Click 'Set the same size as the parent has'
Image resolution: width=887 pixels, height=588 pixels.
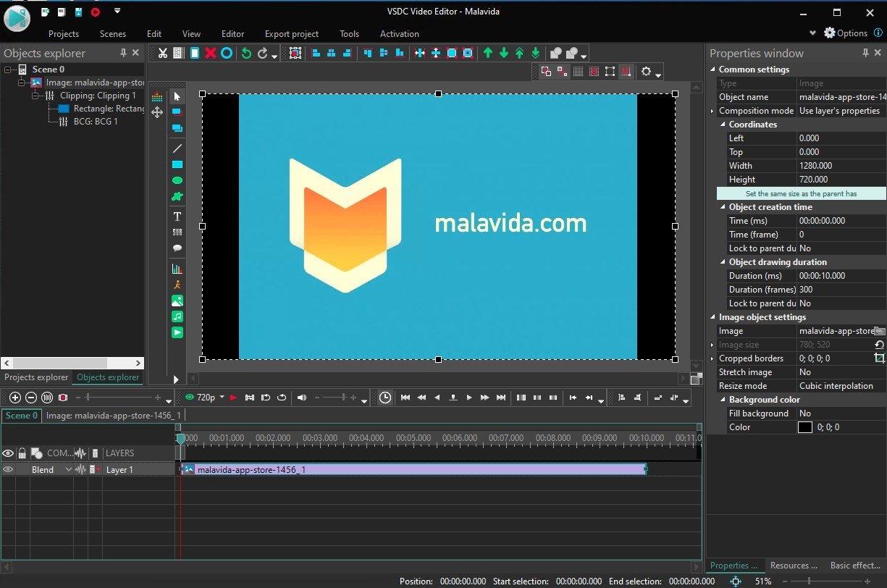[802, 193]
